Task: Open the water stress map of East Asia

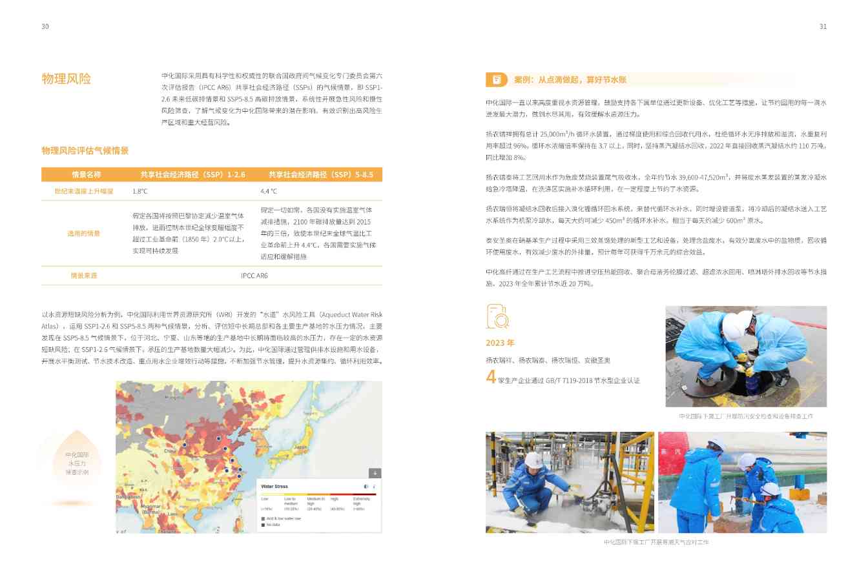Action: coord(249,457)
